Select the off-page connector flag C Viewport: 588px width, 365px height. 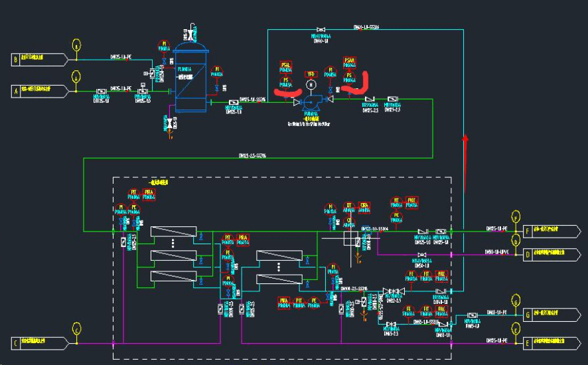coord(39,343)
